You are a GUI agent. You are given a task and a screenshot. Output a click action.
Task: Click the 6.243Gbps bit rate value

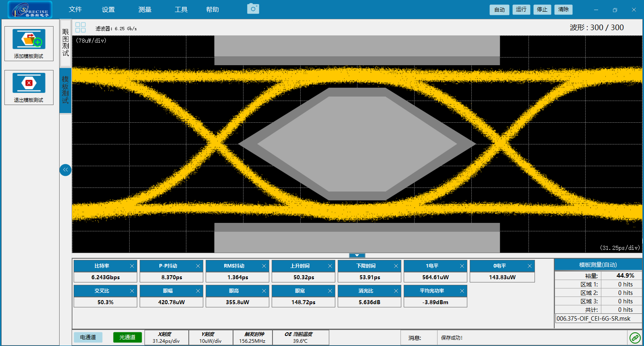[x=105, y=277]
